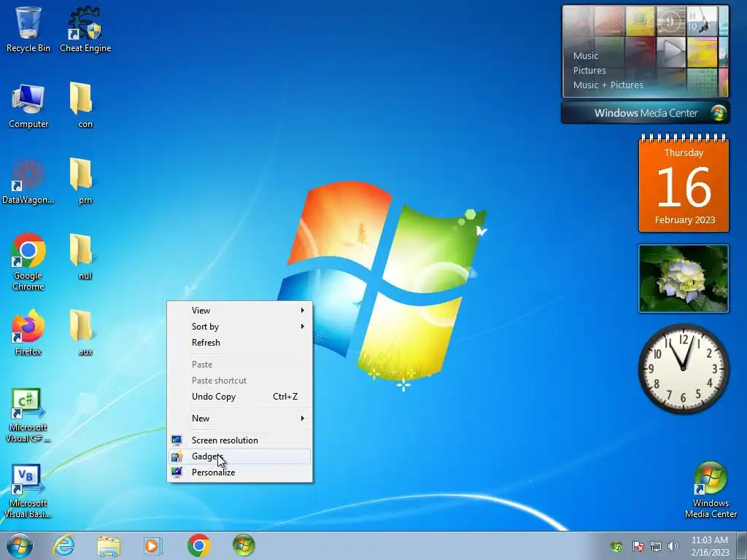Select the Google Chrome desktop shortcut
747x560 pixels.
pos(28,262)
